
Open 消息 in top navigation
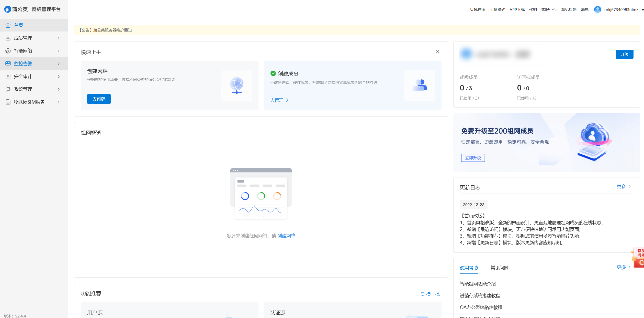click(584, 9)
